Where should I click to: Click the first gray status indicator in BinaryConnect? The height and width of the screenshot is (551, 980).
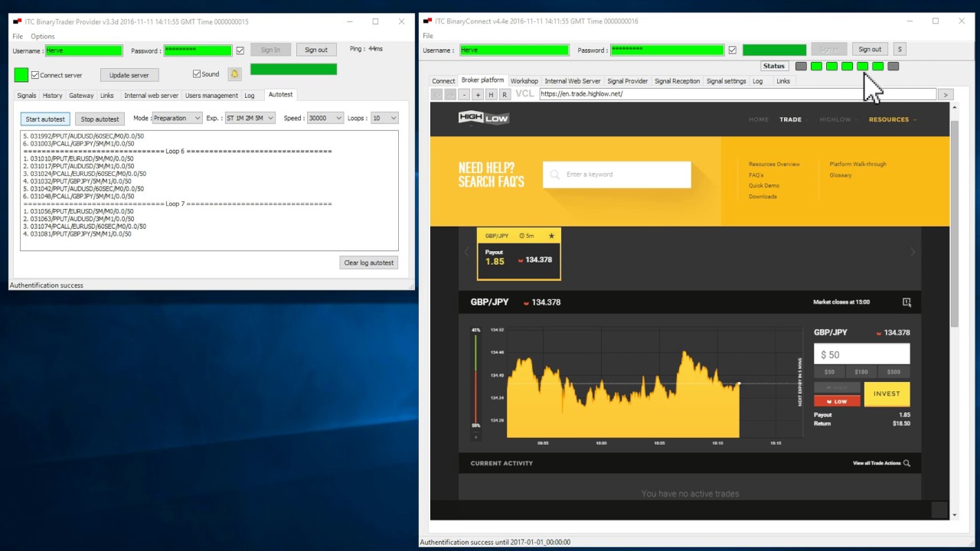[x=801, y=66]
